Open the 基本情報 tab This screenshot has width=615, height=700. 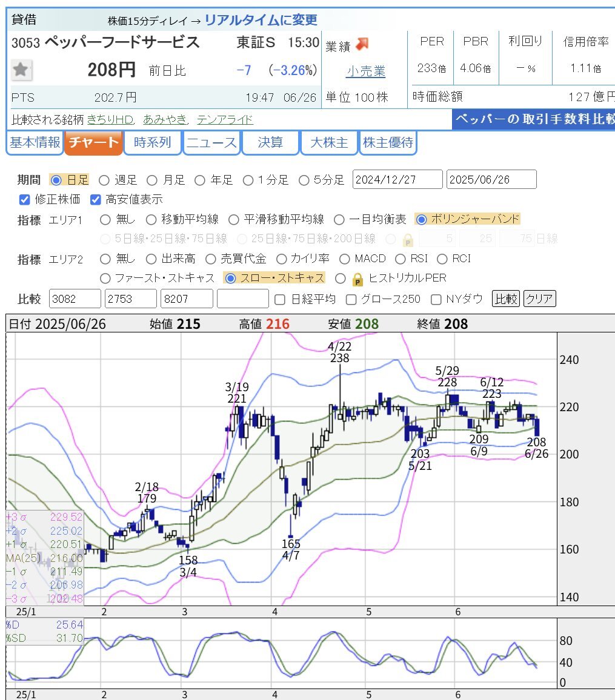point(35,143)
